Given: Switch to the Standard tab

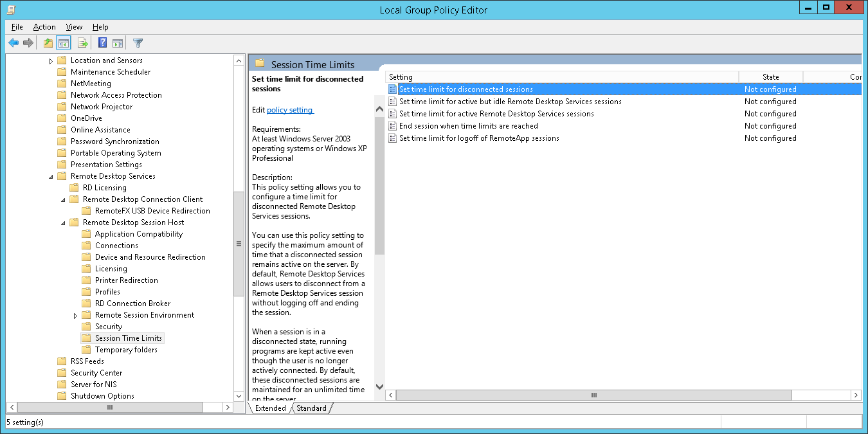Looking at the screenshot, I should [x=311, y=408].
